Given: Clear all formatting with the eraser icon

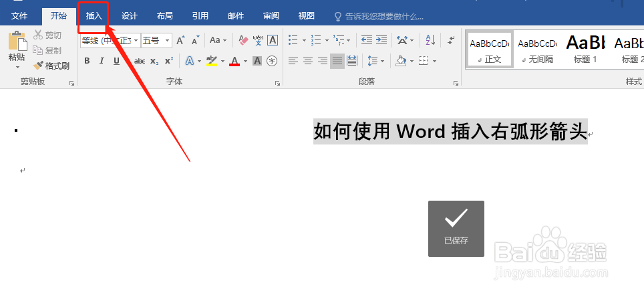Looking at the screenshot, I should 244,40.
